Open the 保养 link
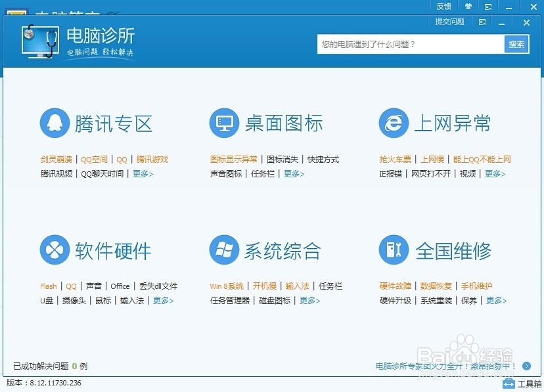The width and height of the screenshot is (544, 392). 468,301
